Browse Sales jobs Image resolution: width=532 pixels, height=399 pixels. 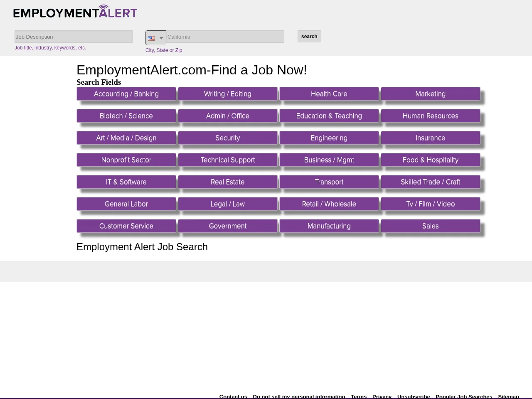coord(431,226)
